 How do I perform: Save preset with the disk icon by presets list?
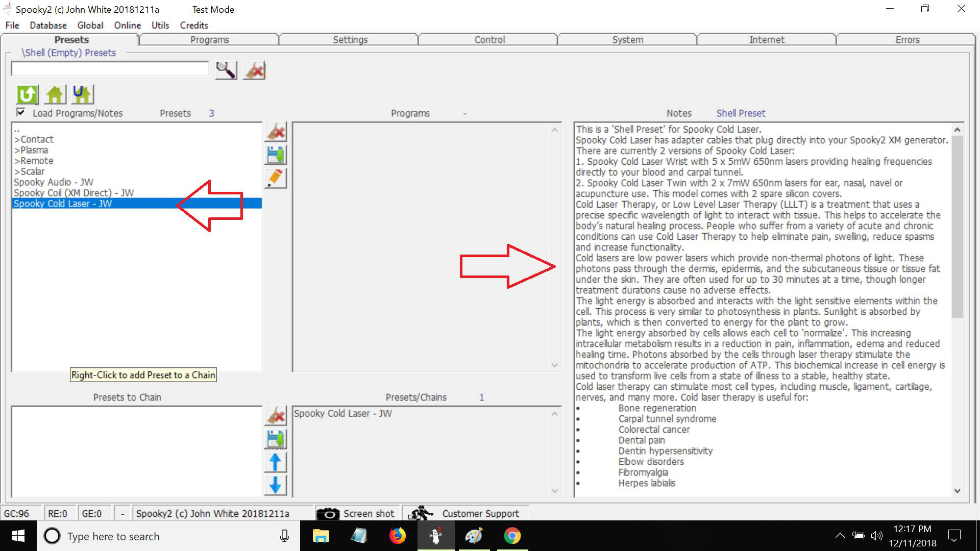[276, 155]
